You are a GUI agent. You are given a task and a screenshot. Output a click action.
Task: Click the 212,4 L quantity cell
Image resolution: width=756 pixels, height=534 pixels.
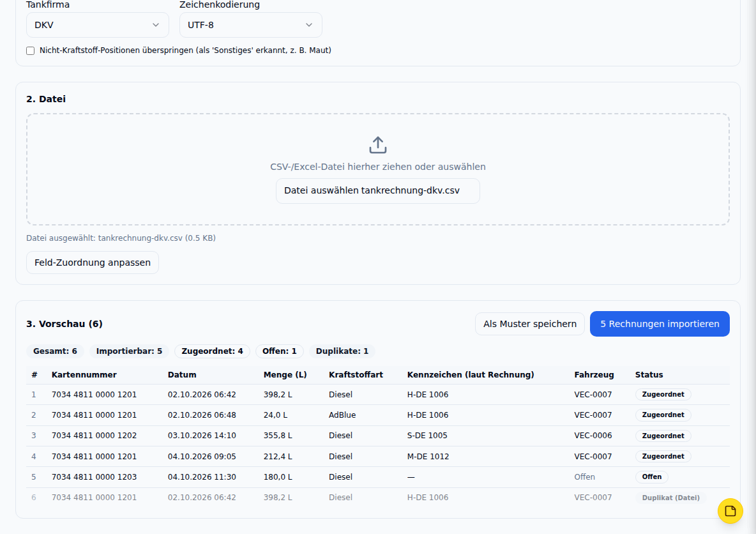(x=278, y=456)
